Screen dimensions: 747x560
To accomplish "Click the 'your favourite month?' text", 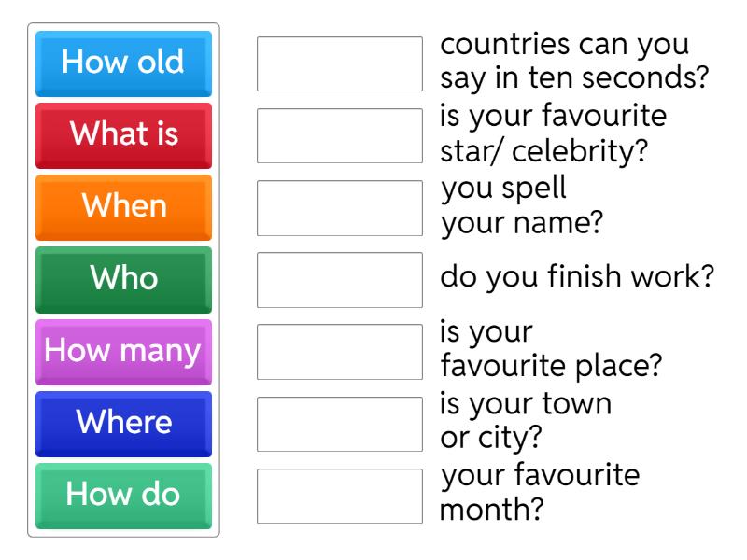I will pyautogui.click(x=540, y=493).
